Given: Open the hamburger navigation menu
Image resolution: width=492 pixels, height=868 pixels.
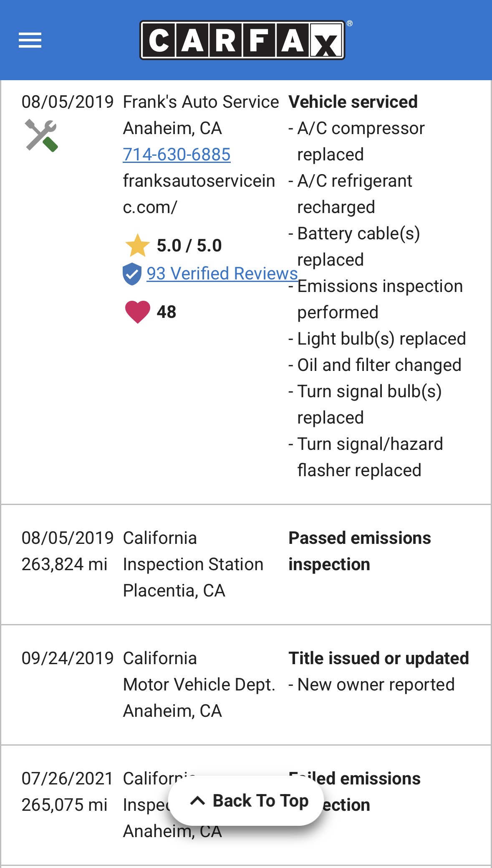Looking at the screenshot, I should click(x=30, y=40).
